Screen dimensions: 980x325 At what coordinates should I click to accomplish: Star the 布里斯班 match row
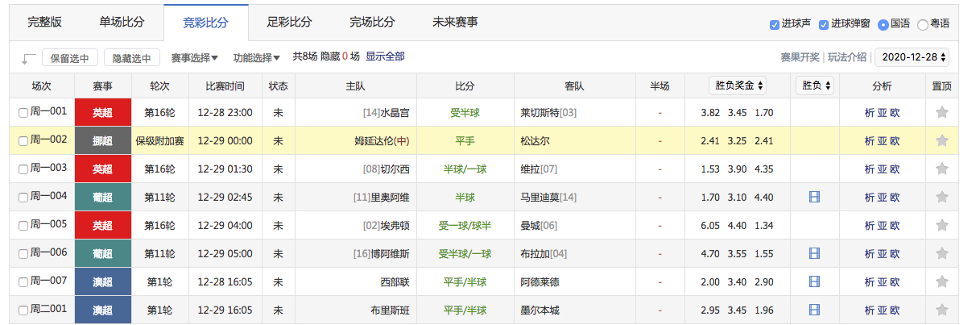tap(942, 310)
